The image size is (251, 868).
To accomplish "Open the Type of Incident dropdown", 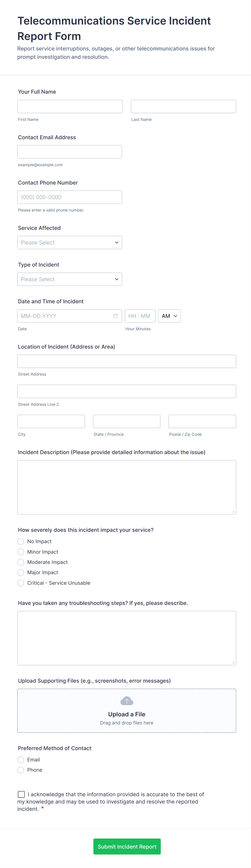I will pos(69,279).
